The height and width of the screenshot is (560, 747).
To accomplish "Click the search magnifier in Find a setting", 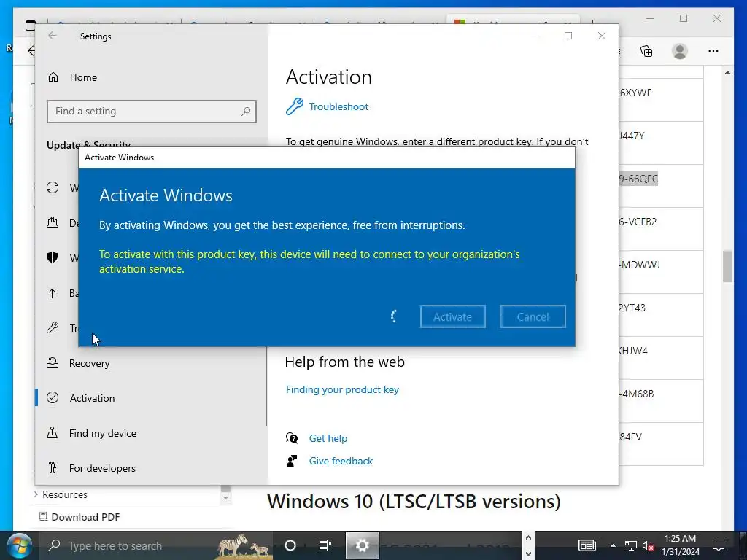I will [246, 112].
